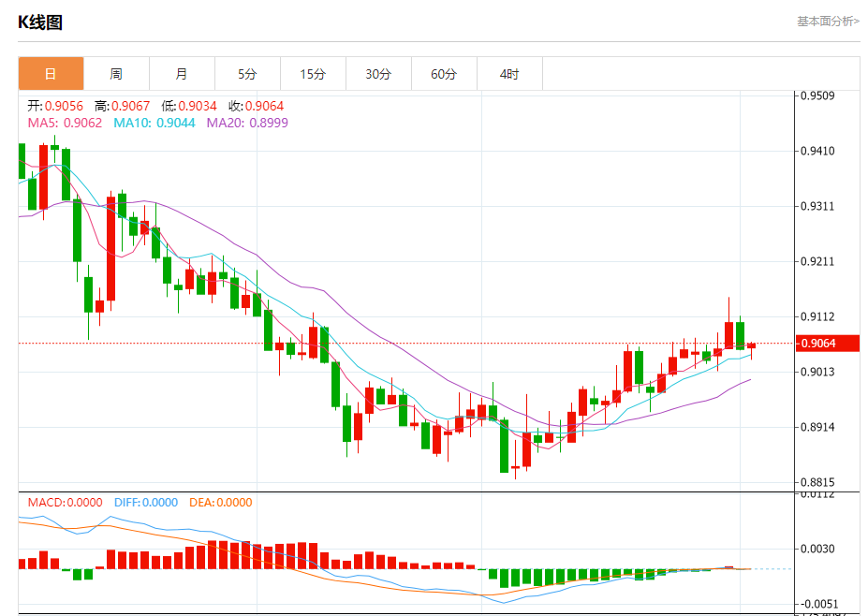Click the K线图 heading

(x=40, y=22)
